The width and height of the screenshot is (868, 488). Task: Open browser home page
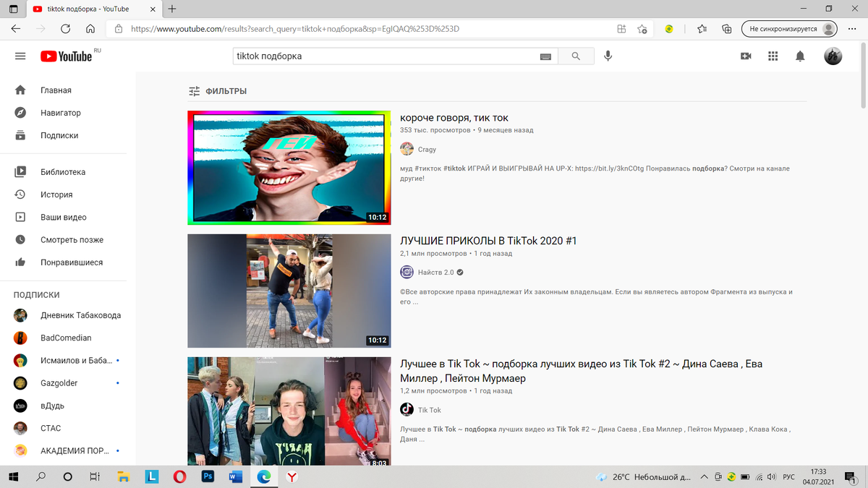click(90, 29)
